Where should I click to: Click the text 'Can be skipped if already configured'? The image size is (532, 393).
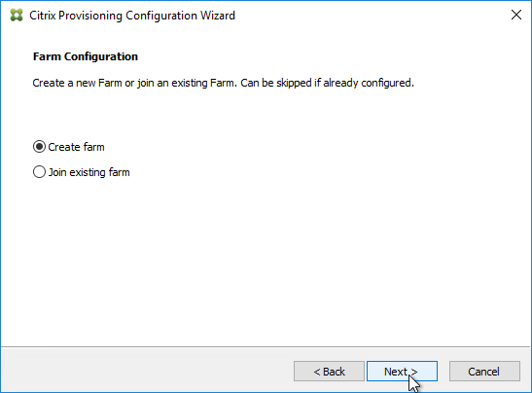[x=327, y=83]
